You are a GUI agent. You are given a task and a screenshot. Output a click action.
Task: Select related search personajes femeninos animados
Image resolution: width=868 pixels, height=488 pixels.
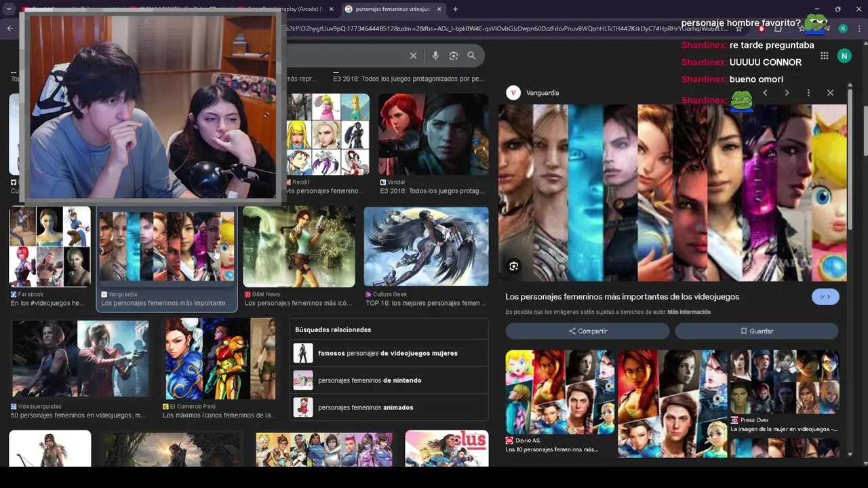[x=389, y=407]
